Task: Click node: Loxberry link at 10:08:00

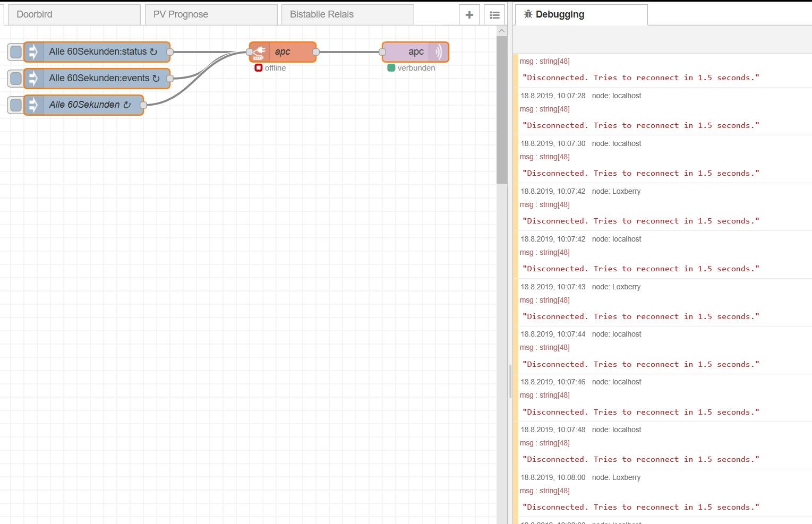Action: (x=616, y=477)
